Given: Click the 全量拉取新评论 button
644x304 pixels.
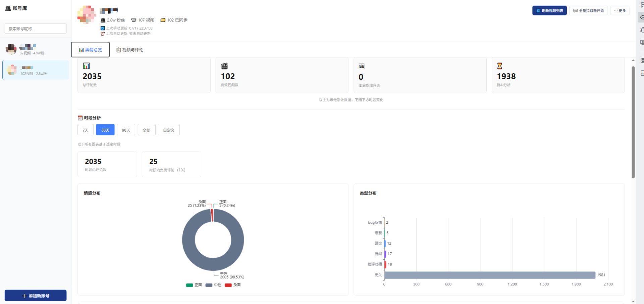Looking at the screenshot, I should [588, 10].
